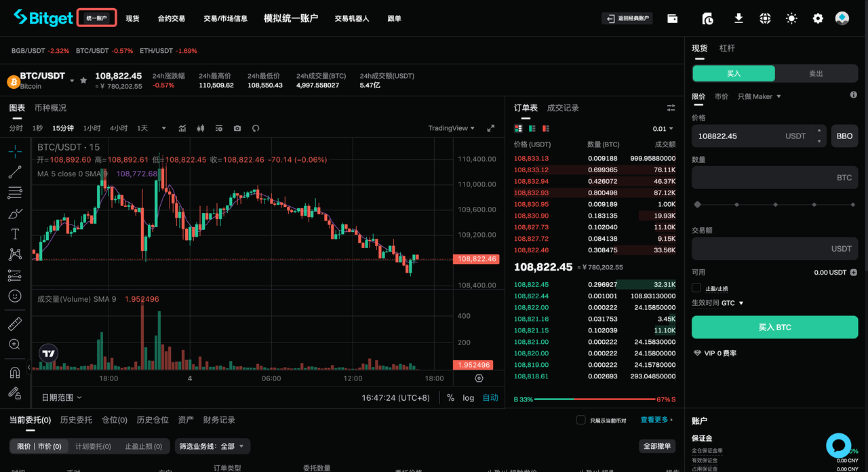Viewport: 868px width, 472px height.
Task: Reset the chart with refresh icon
Action: coord(256,128)
